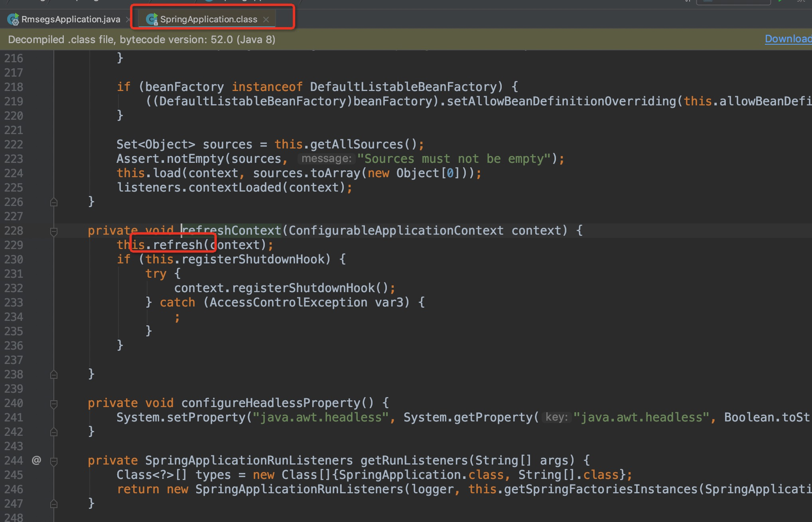Viewport: 812px width, 522px height.
Task: Click the fold end marker at line 247
Action: pos(54,504)
